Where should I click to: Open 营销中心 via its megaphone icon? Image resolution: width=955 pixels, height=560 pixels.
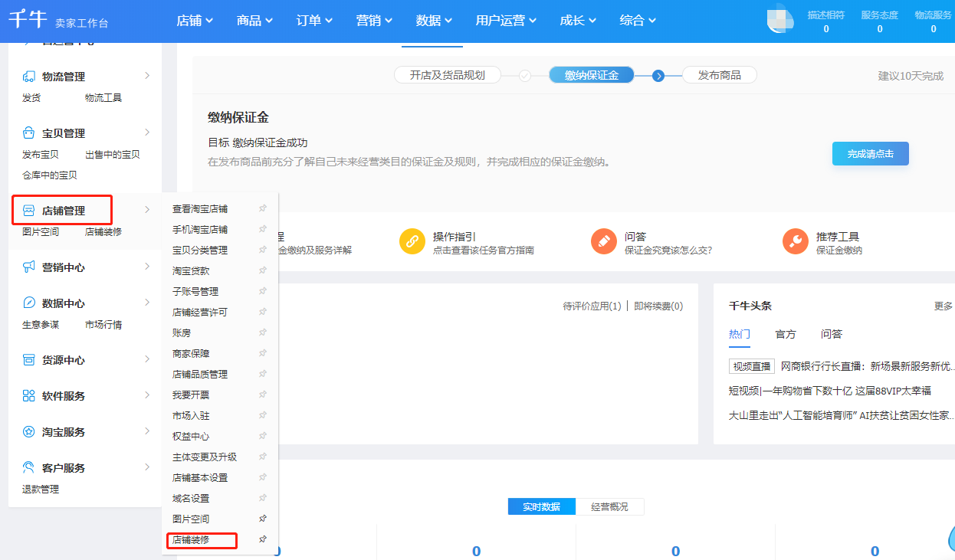pos(27,267)
